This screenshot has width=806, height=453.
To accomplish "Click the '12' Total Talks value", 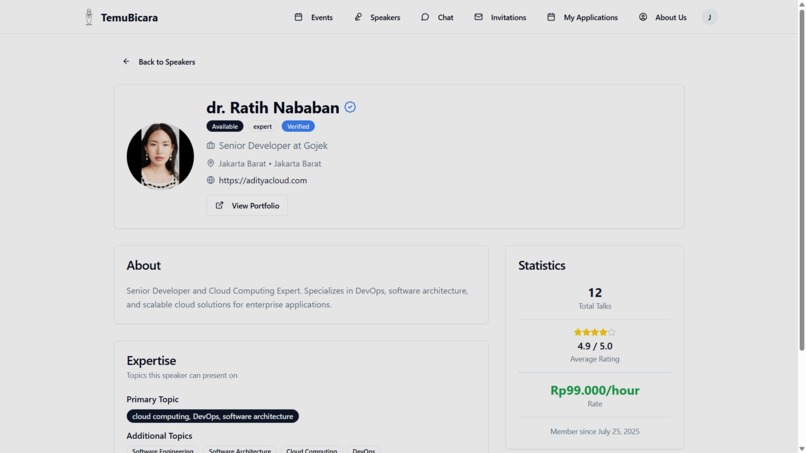I will click(x=595, y=293).
